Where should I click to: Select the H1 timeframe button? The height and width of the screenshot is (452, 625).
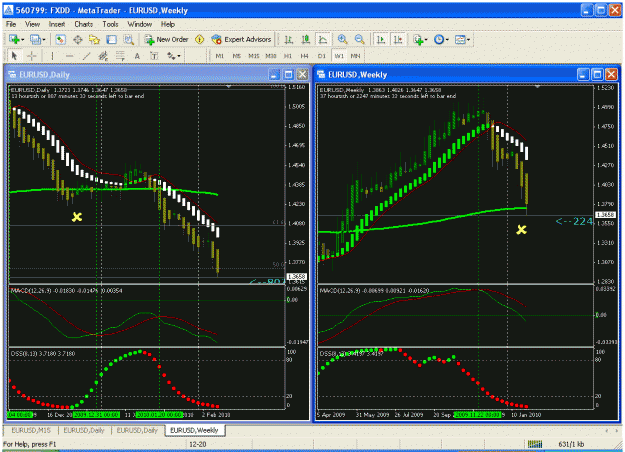click(288, 56)
